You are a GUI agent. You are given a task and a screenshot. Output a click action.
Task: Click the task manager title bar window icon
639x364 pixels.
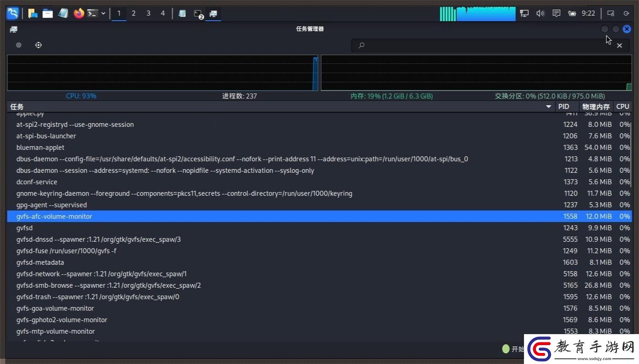coord(14,29)
